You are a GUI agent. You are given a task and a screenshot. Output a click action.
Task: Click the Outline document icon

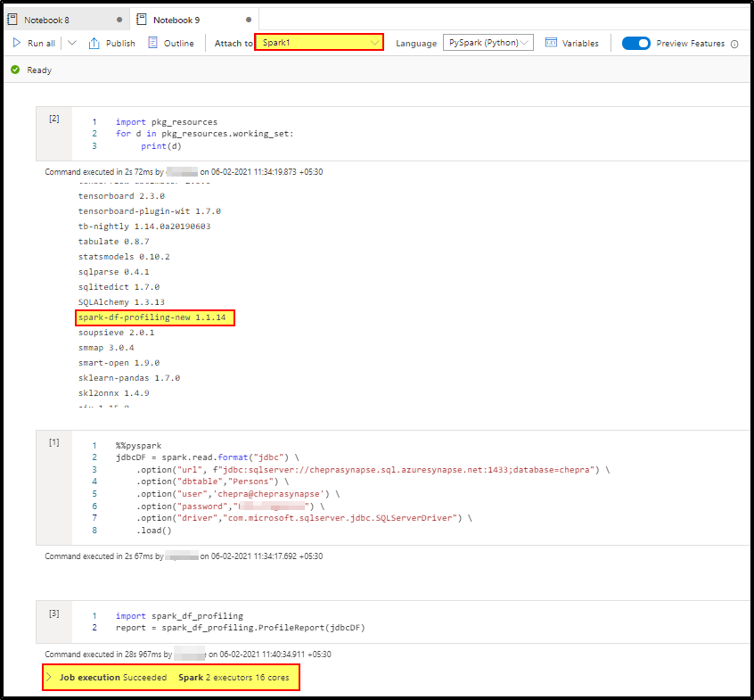pyautogui.click(x=152, y=43)
